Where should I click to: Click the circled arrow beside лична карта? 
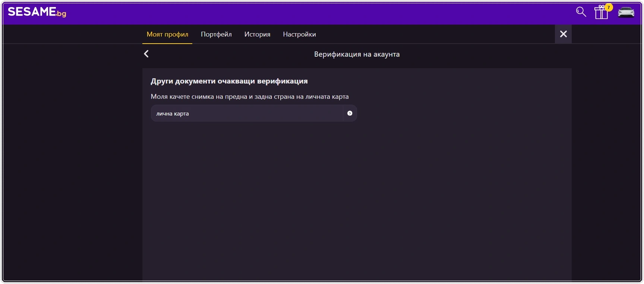click(x=350, y=113)
